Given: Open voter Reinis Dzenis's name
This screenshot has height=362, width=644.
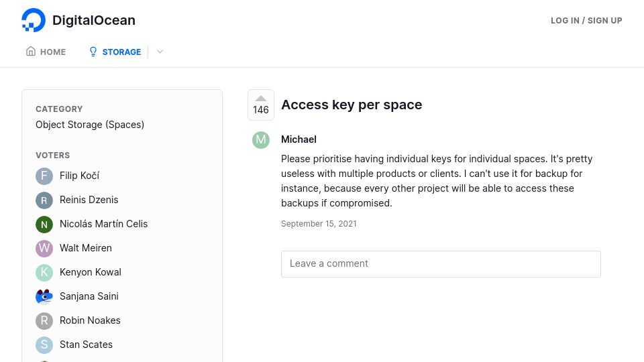Looking at the screenshot, I should [x=89, y=200].
